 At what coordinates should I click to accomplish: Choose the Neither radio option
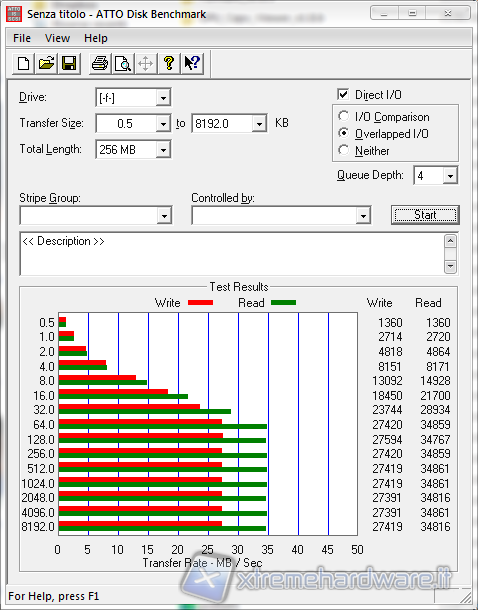click(343, 150)
